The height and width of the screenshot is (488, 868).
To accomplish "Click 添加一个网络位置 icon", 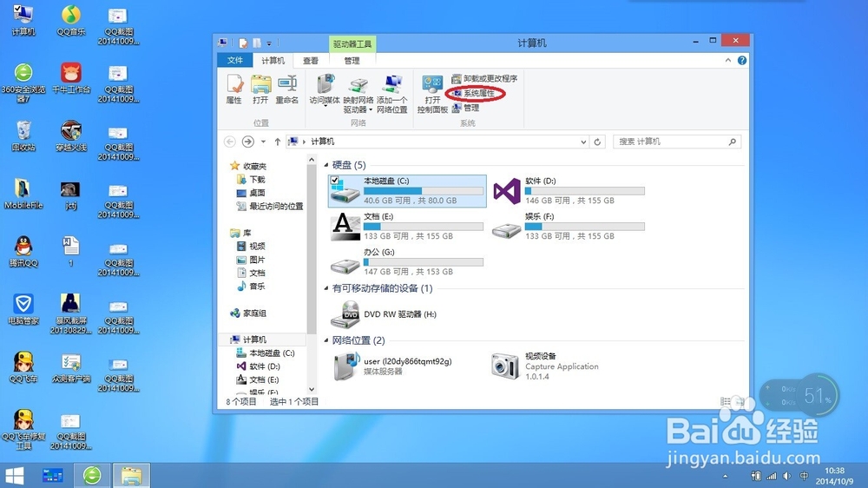I will point(392,95).
